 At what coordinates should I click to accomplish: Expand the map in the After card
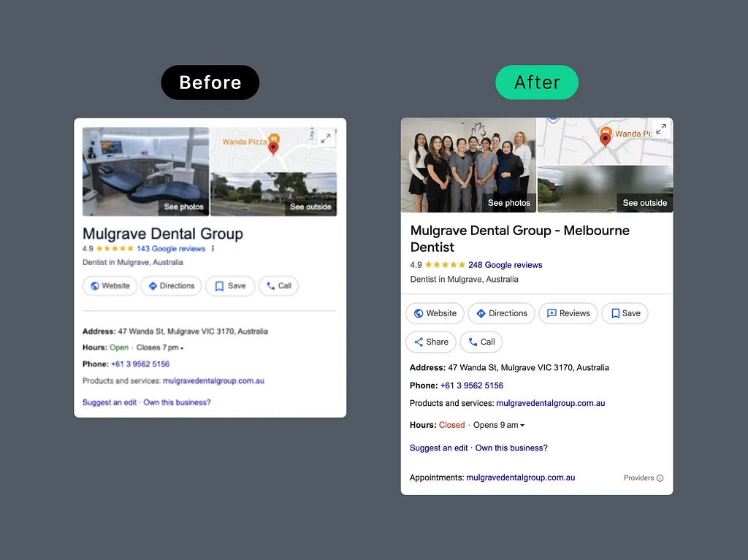point(660,129)
